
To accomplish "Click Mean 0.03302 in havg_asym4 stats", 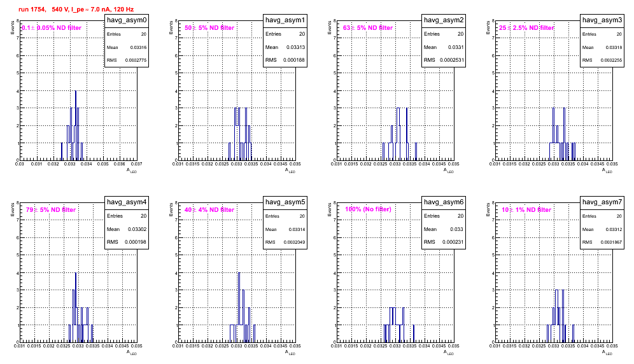I will point(127,229).
